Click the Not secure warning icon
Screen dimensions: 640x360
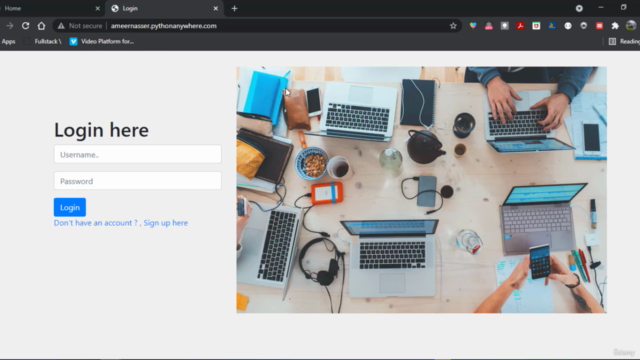pos(61,26)
